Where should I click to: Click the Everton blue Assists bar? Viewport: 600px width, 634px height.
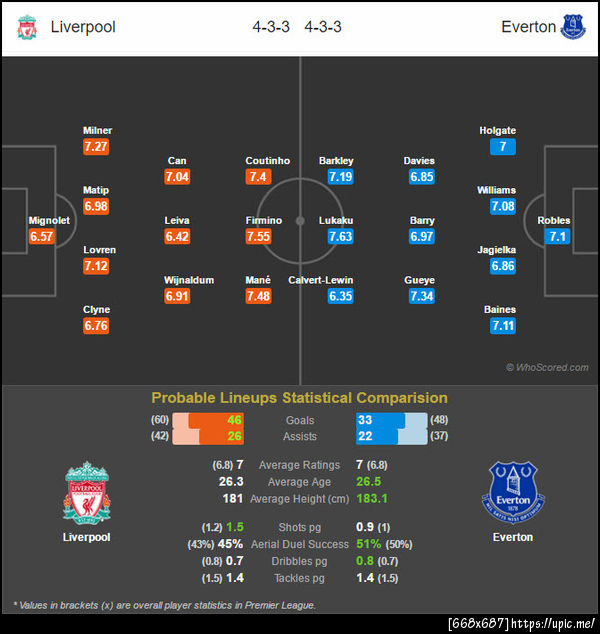pos(380,436)
